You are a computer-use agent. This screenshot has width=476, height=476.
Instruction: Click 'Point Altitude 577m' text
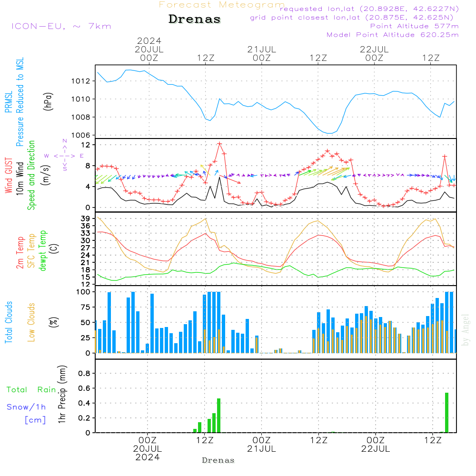415,26
